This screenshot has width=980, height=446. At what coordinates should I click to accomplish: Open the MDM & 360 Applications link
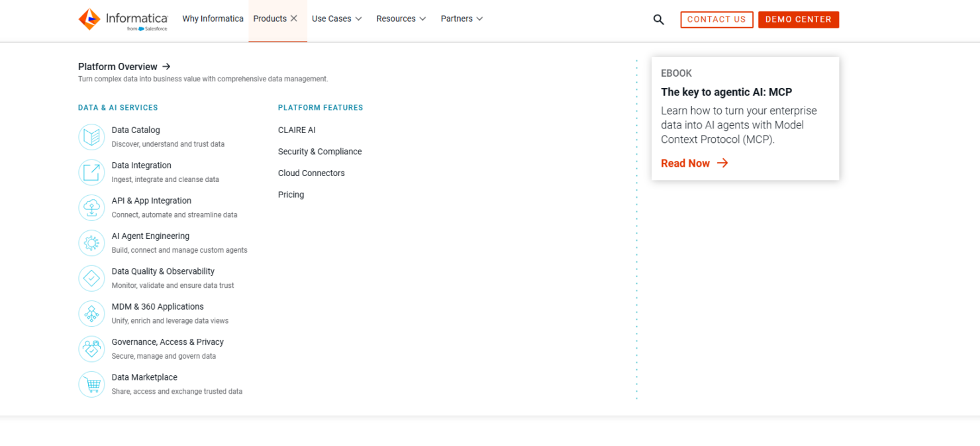(x=158, y=306)
